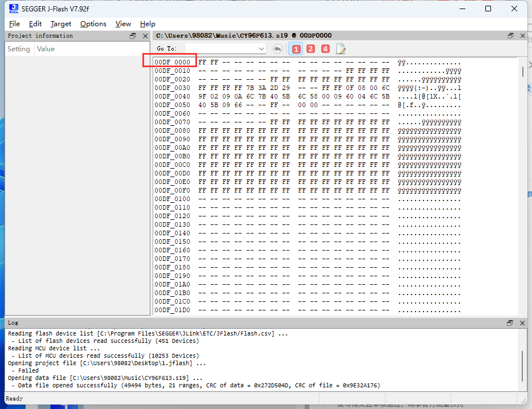The image size is (532, 409).
Task: Expand the Go To dropdown arrow
Action: pyautogui.click(x=261, y=49)
